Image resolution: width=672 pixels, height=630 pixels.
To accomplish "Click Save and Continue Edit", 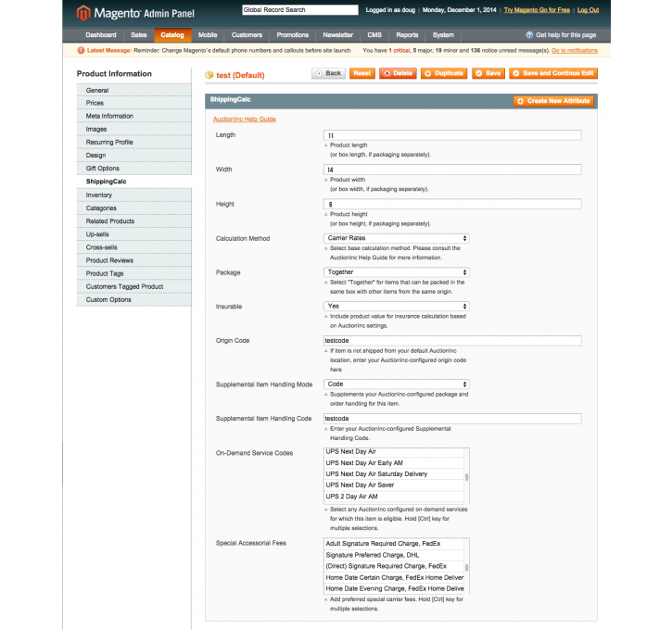I will (x=553, y=74).
